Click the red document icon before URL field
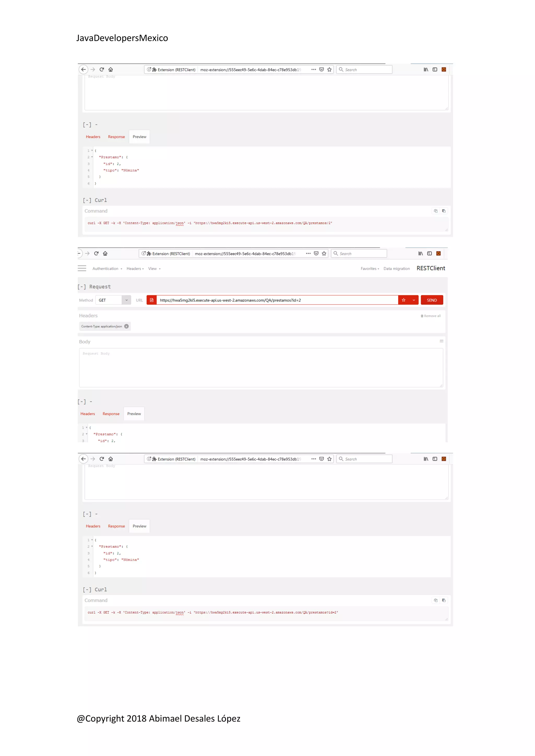This screenshot has height=756, width=535. pos(152,300)
